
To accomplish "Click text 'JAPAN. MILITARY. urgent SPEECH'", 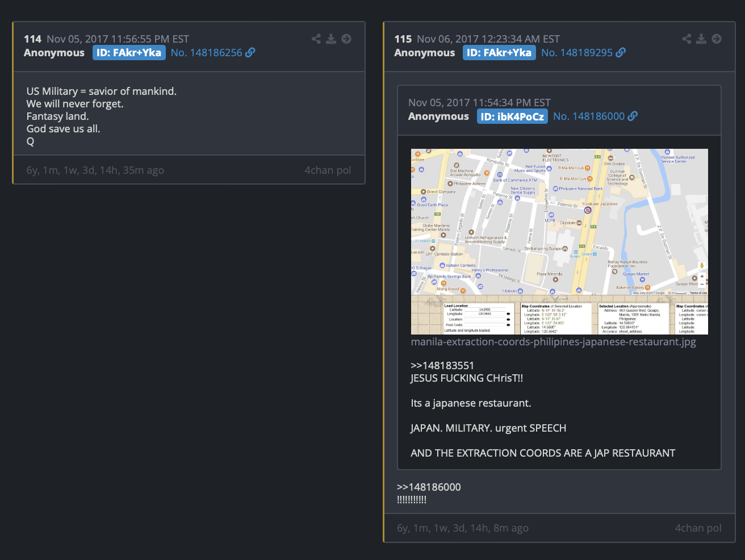I will tap(488, 428).
